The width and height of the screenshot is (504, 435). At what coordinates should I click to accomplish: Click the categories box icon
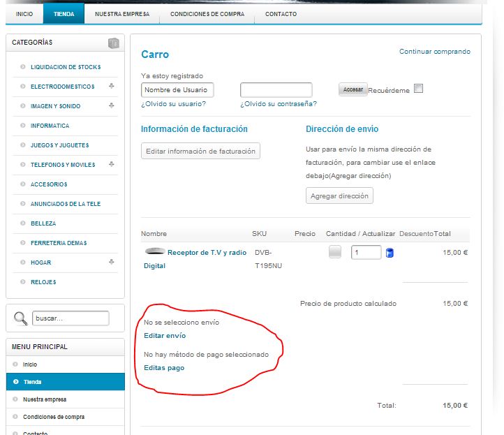click(114, 43)
